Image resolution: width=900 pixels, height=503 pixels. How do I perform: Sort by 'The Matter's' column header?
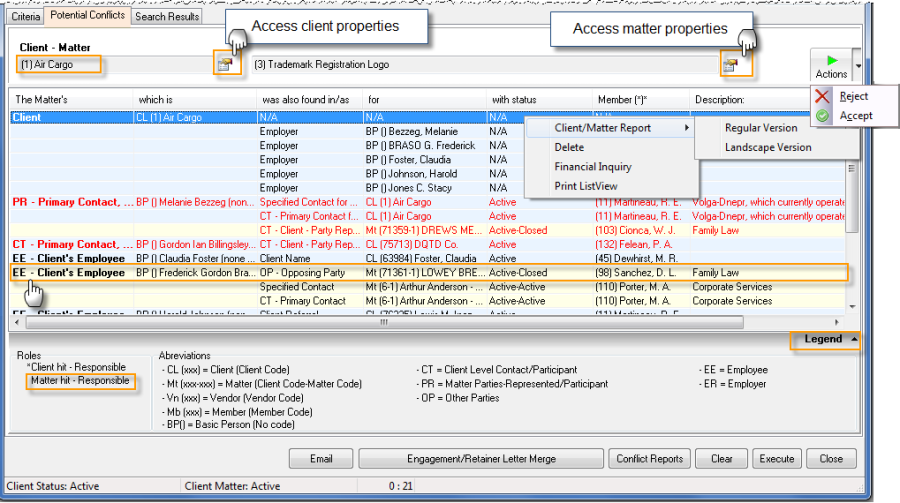click(x=71, y=100)
